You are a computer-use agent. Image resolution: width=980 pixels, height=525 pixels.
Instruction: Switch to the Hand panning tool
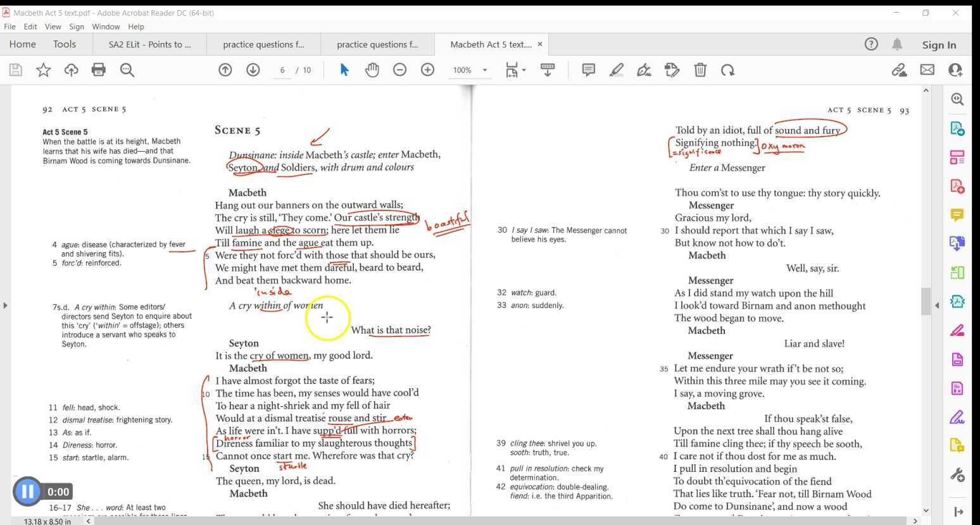point(372,70)
